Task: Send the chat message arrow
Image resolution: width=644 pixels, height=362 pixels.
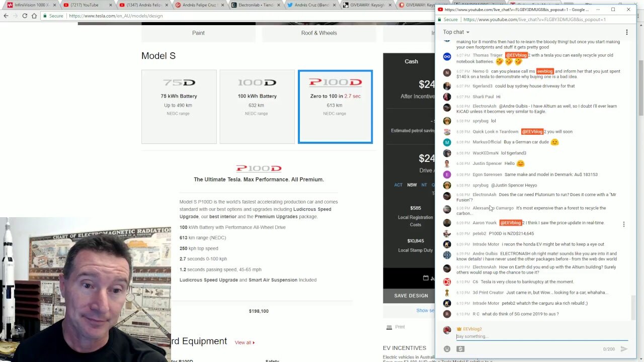Action: point(624,349)
